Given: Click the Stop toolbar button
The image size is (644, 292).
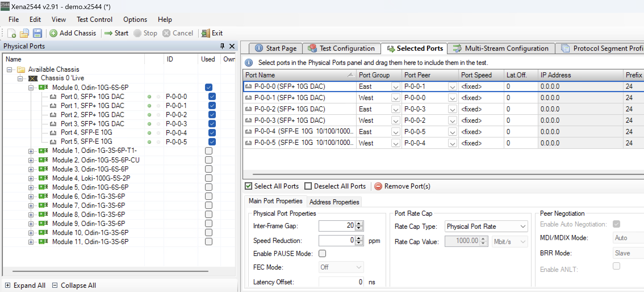Looking at the screenshot, I should (145, 33).
